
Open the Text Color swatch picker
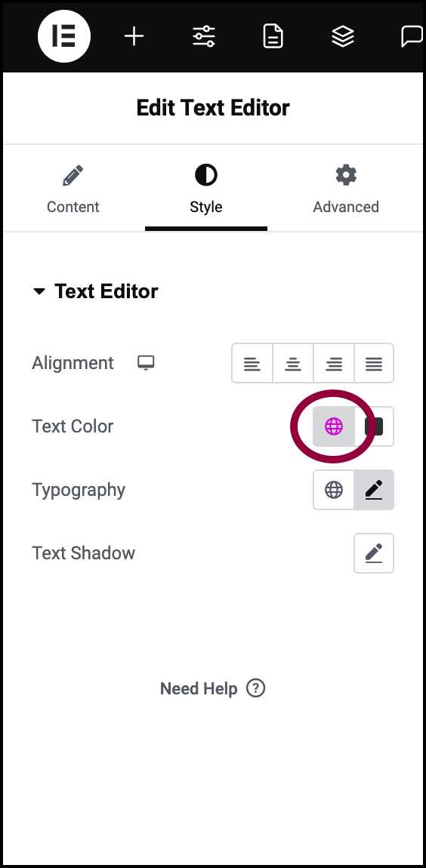[375, 426]
